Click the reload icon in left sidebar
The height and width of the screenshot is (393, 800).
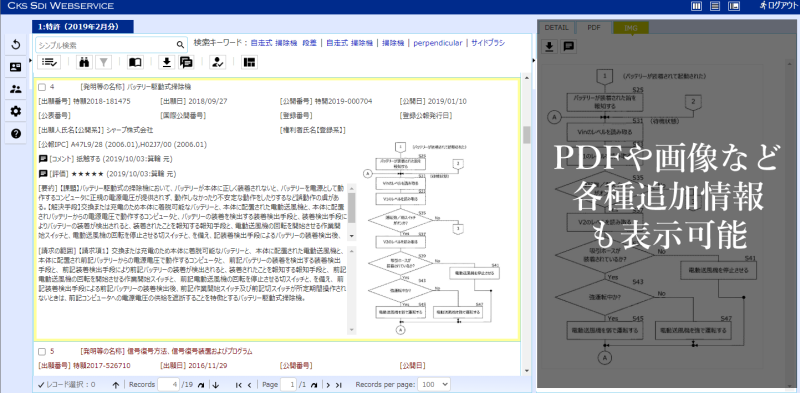click(16, 45)
